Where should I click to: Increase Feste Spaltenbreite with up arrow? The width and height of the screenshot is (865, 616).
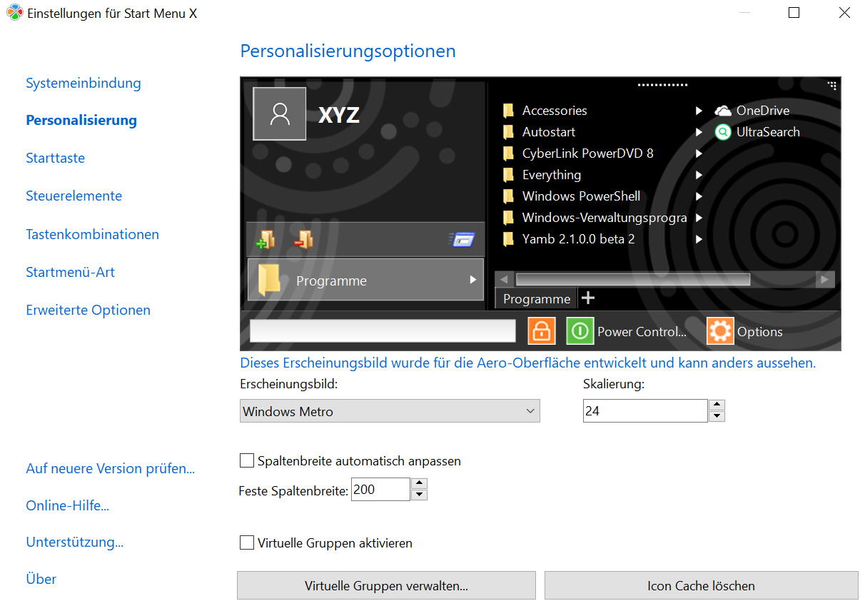pos(420,484)
